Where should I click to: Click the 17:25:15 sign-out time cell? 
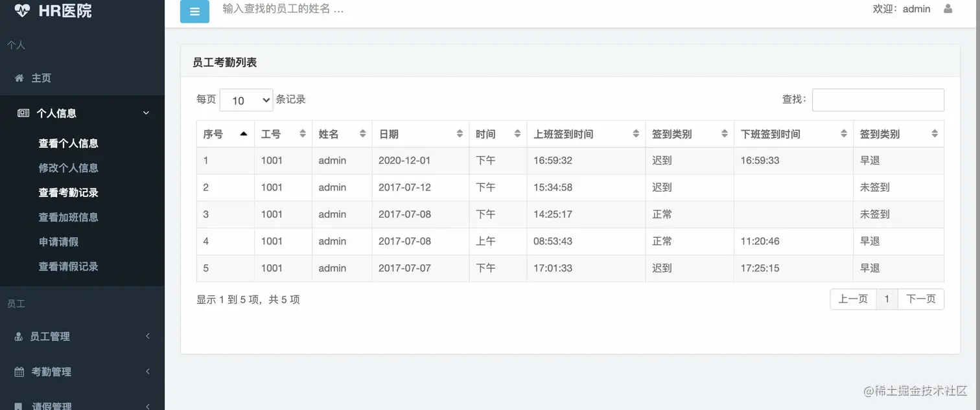point(793,268)
